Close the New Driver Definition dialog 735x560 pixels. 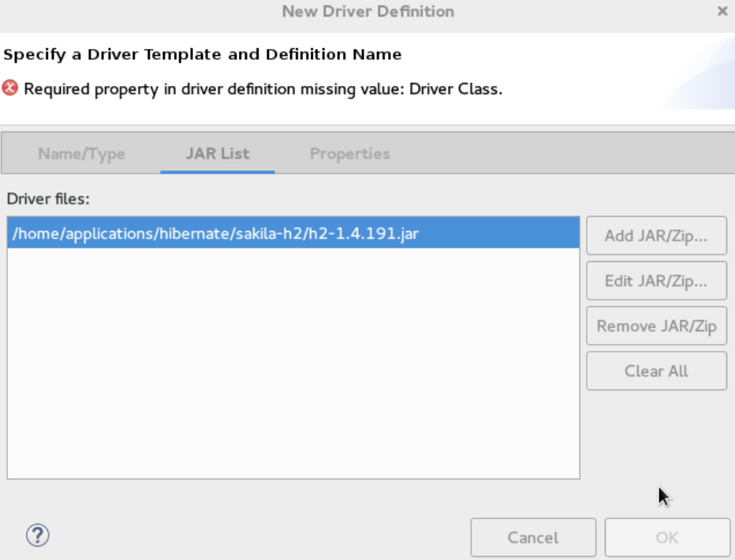tap(722, 11)
